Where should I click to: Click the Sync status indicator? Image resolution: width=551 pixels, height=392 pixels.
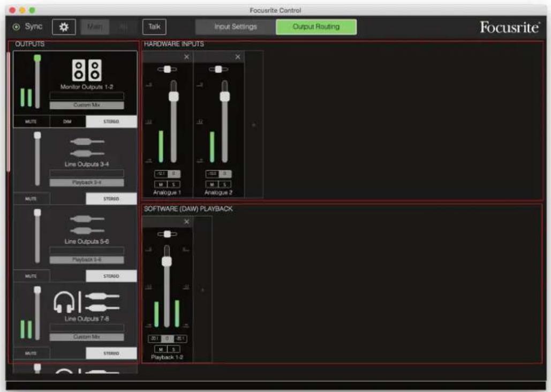16,27
